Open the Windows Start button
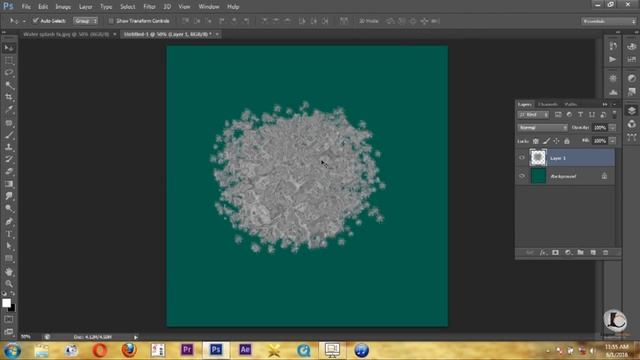The height and width of the screenshot is (360, 640). point(12,351)
